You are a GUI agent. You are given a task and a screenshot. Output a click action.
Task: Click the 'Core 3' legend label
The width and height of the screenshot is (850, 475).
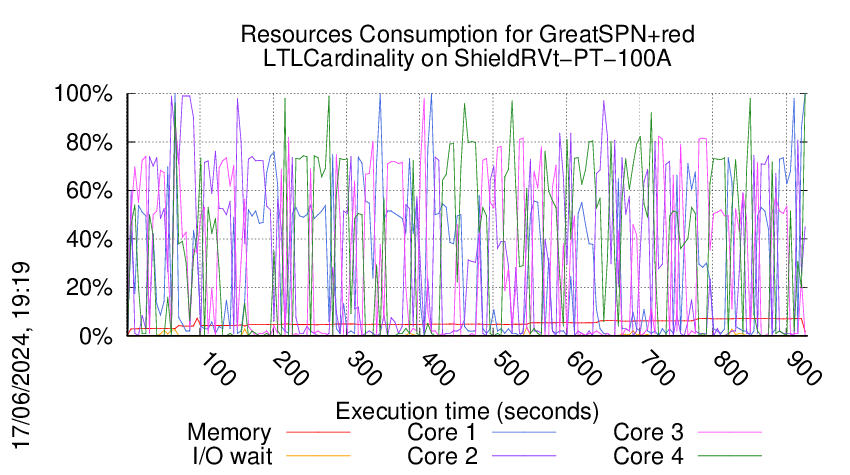click(x=648, y=433)
